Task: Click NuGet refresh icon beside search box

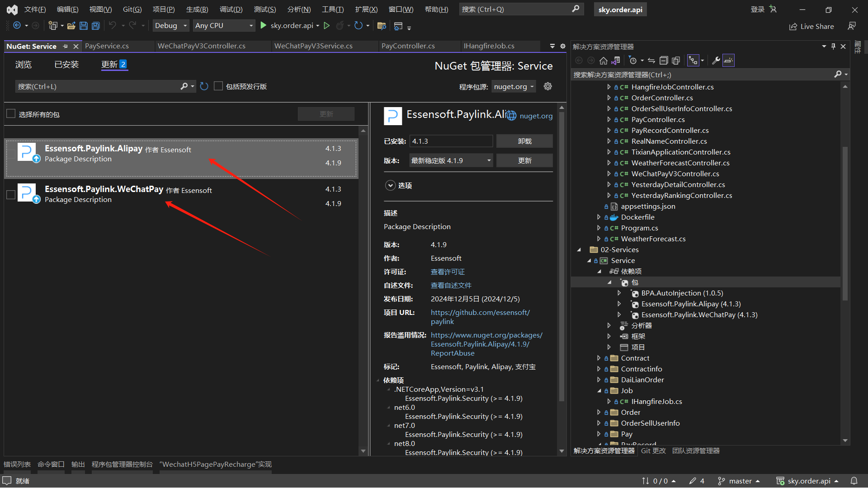Action: [204, 86]
